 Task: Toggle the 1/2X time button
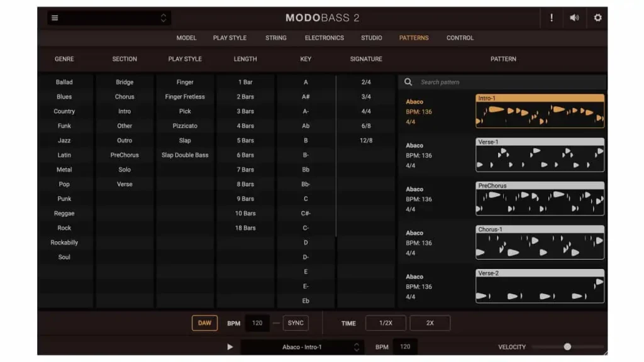coord(386,323)
